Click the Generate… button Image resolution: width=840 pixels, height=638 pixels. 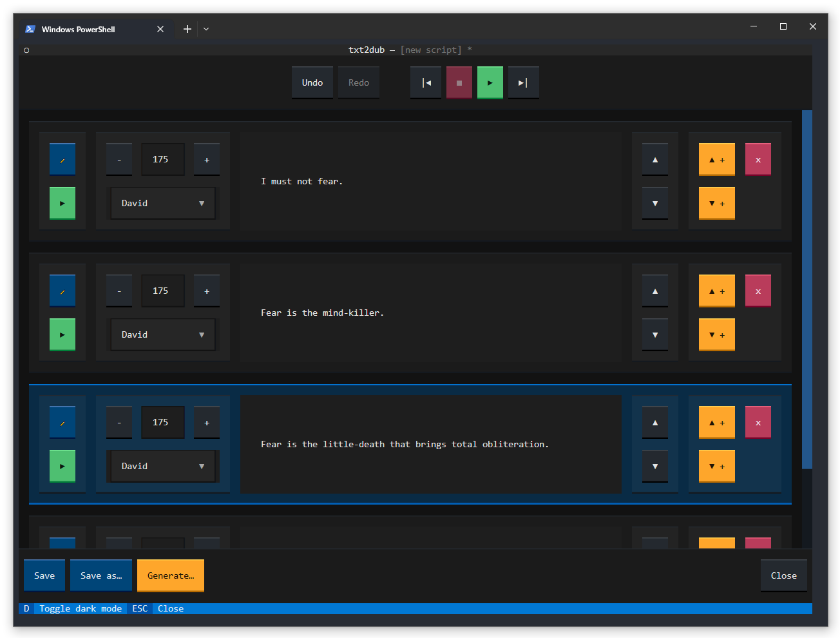(170, 575)
